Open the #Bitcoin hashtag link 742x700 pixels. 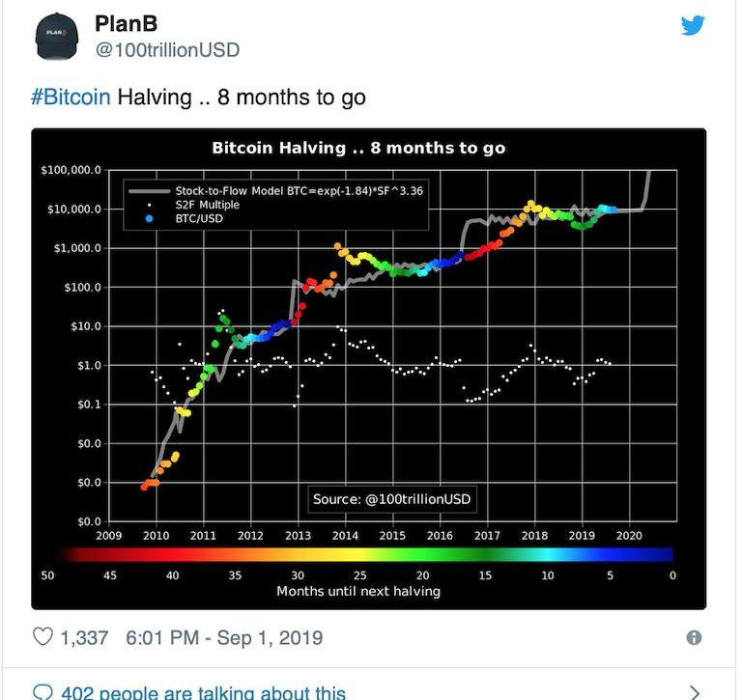coord(71,98)
